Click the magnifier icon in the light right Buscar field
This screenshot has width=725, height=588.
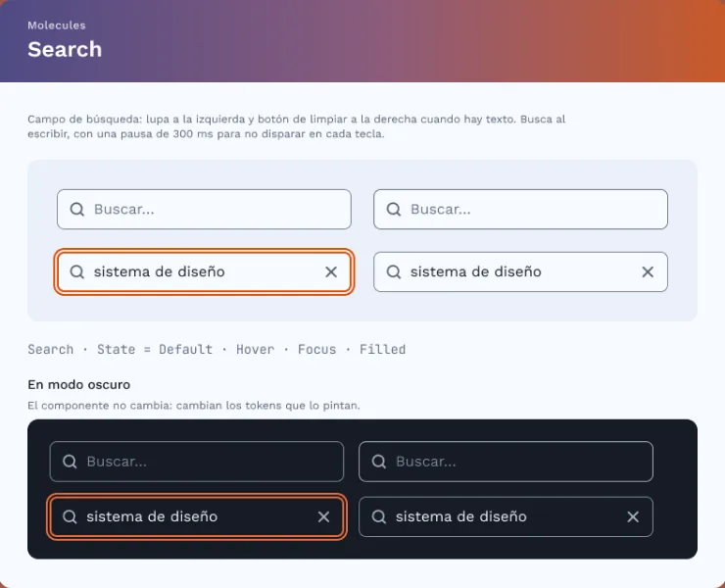(394, 209)
